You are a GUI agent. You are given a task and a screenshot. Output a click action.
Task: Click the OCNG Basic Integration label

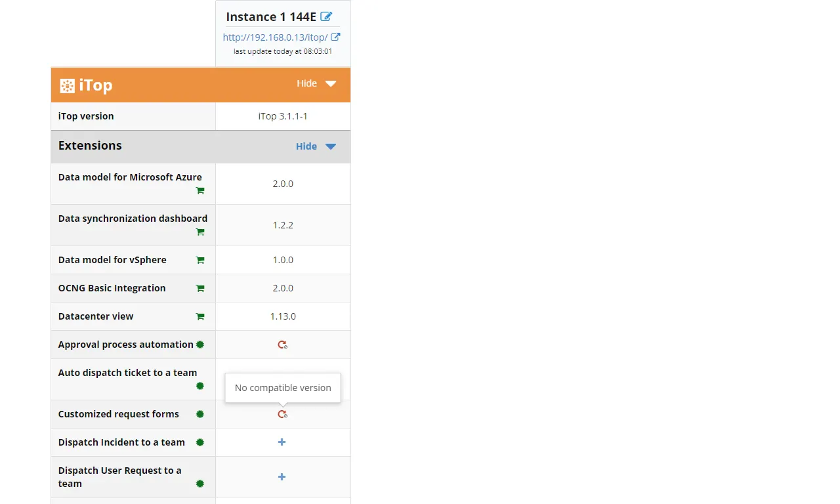[x=112, y=288]
